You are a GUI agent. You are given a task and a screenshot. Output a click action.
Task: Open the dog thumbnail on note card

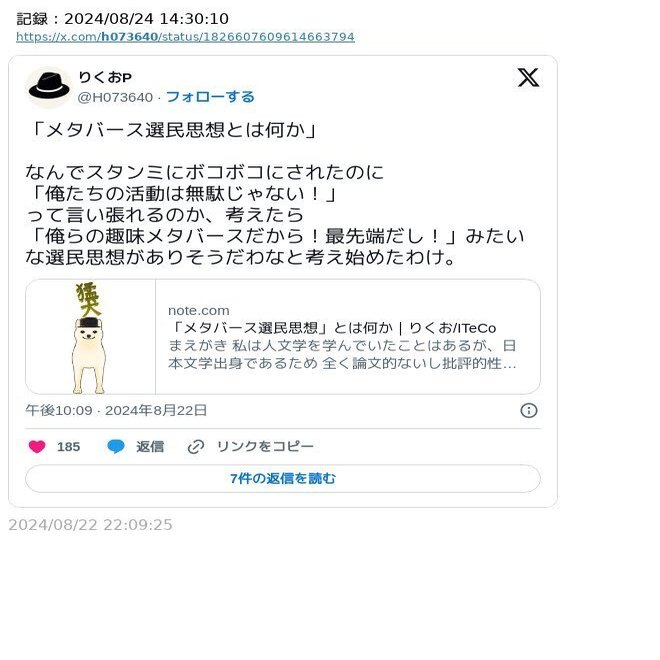(90, 337)
